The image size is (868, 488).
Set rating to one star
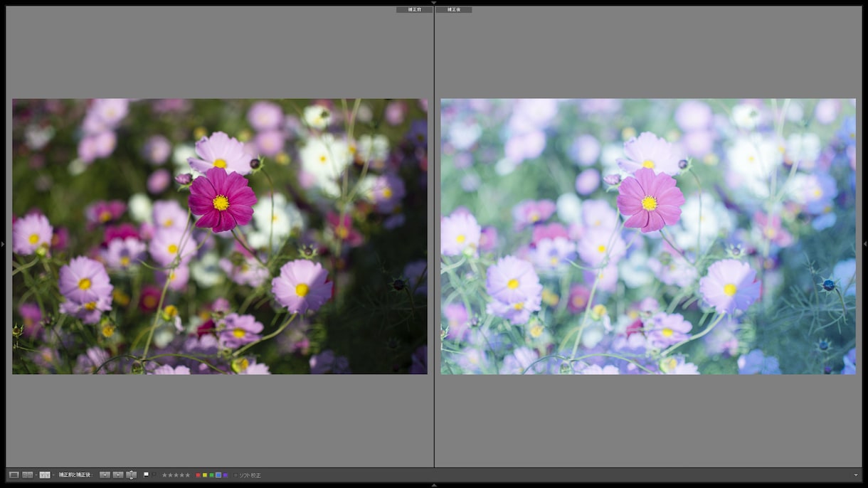164,475
